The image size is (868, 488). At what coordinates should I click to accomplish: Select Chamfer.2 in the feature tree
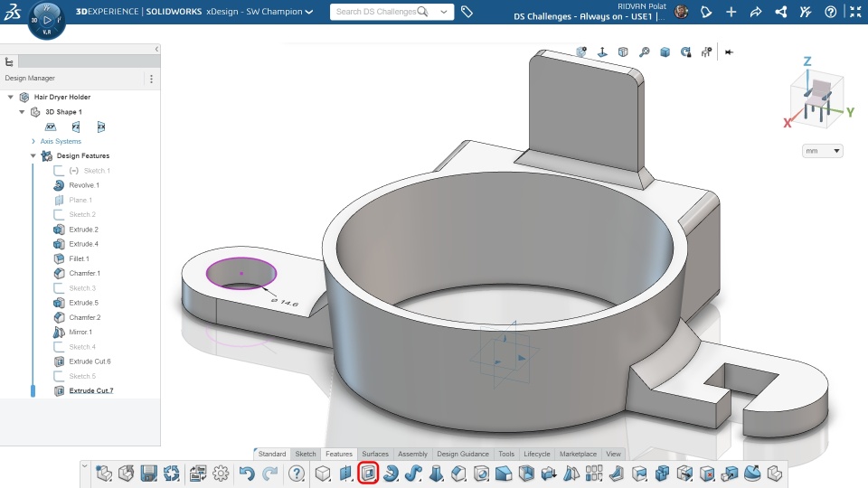tap(85, 317)
